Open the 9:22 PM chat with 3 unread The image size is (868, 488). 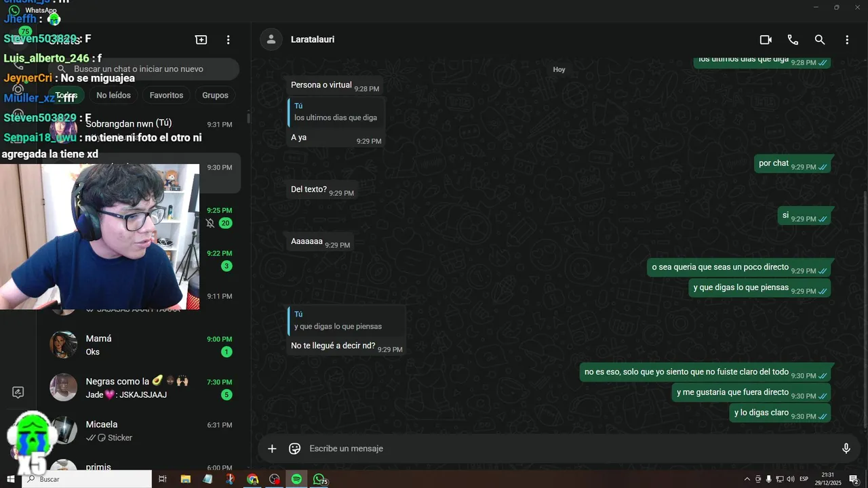pos(220,259)
